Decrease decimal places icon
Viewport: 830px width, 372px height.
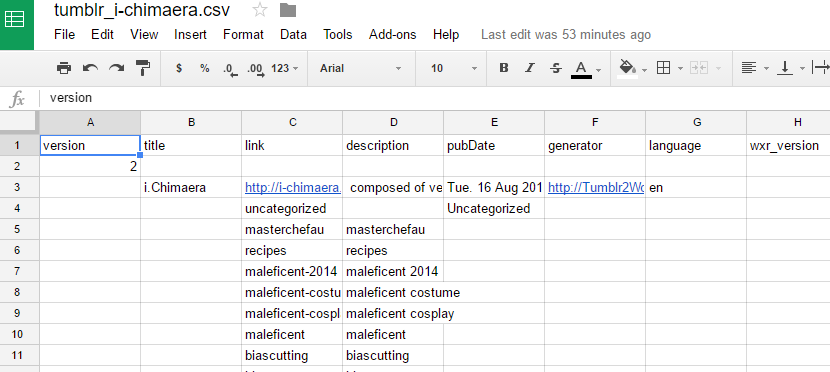point(230,69)
